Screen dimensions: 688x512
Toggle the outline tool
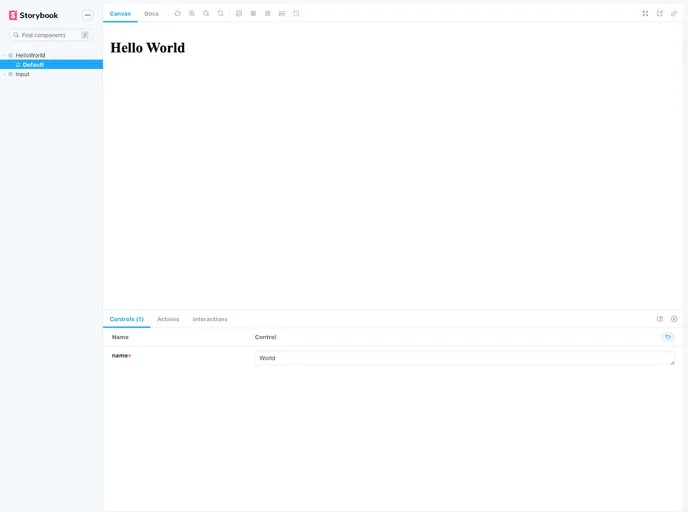pyautogui.click(x=296, y=13)
